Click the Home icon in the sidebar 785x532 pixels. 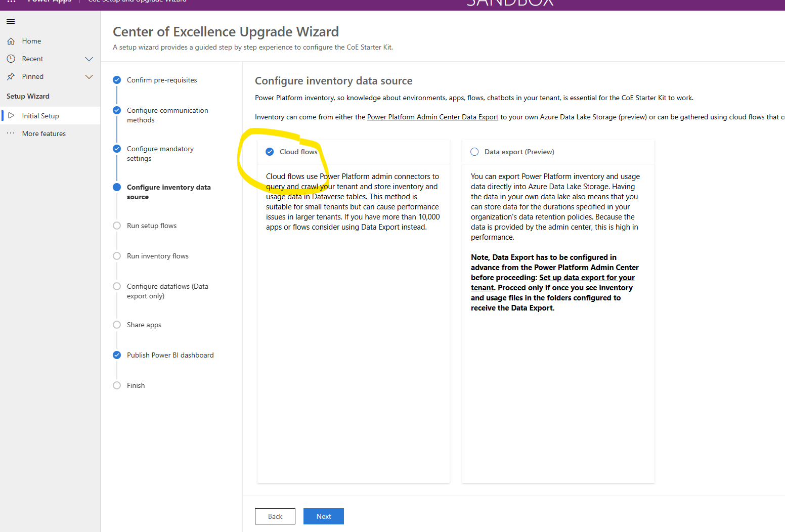coord(11,41)
